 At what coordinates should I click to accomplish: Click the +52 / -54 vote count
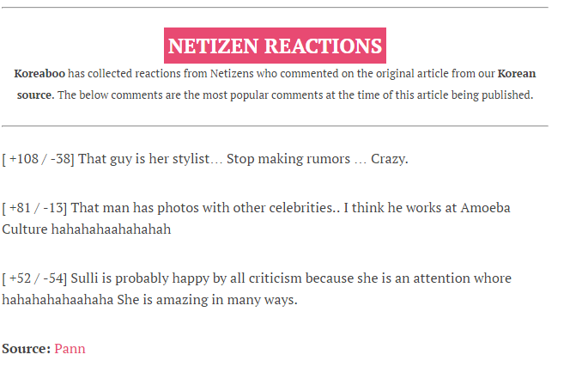point(34,278)
